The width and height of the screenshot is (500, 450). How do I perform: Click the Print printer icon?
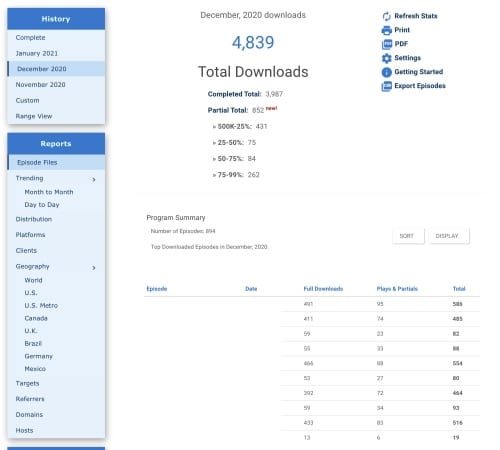coord(386,30)
